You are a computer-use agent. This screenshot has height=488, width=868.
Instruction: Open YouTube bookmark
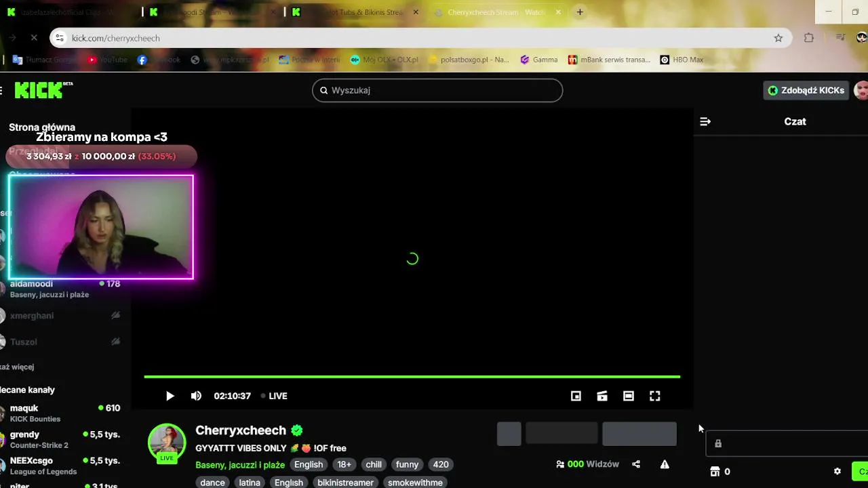(107, 60)
